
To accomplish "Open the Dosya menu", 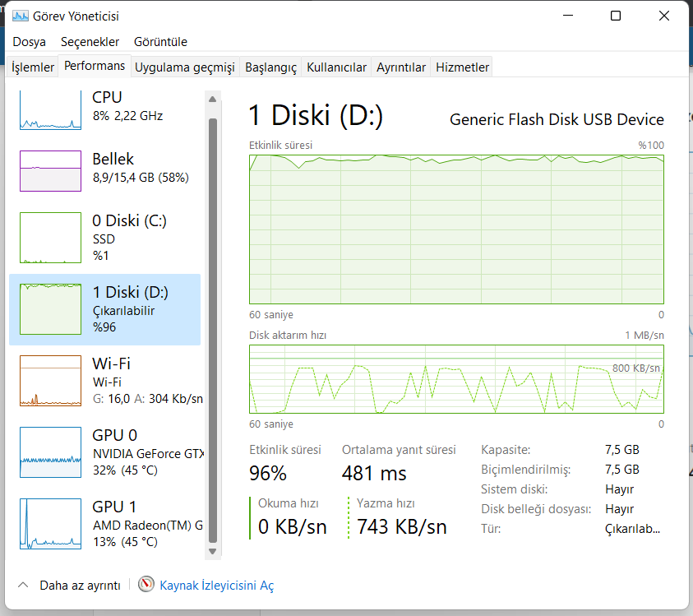I will click(x=30, y=42).
